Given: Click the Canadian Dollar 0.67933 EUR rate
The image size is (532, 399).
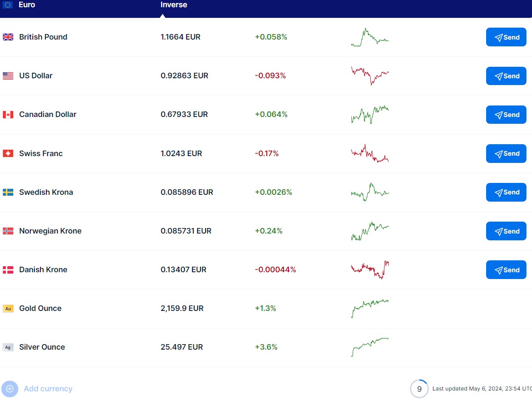Looking at the screenshot, I should pos(184,114).
